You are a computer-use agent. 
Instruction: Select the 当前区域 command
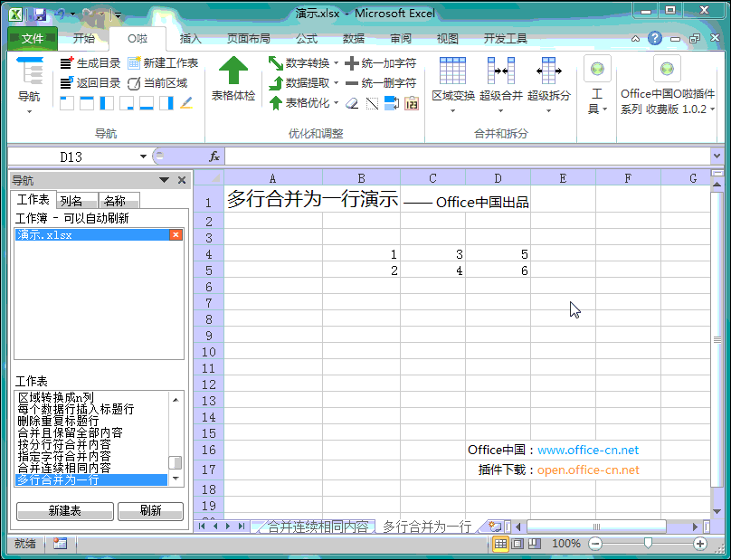[x=157, y=83]
